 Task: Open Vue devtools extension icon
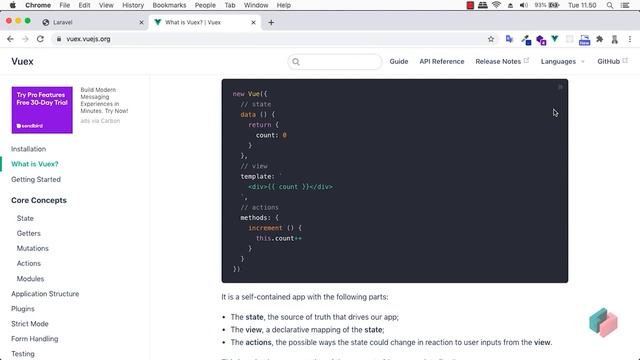coord(555,39)
